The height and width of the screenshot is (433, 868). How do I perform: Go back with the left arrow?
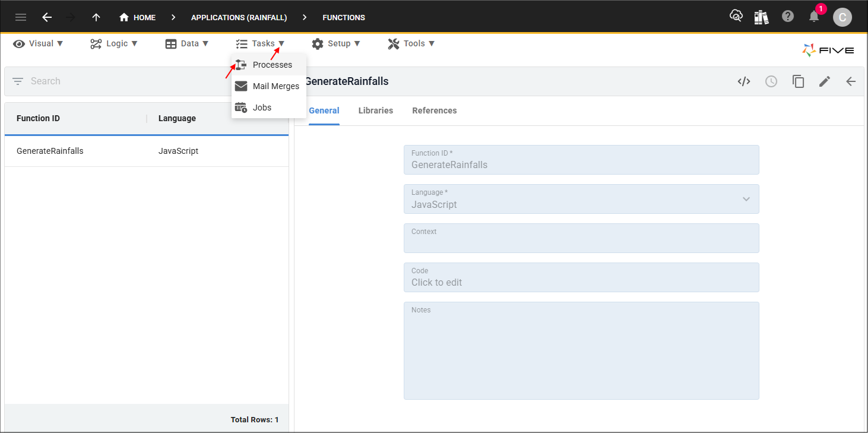[x=47, y=17]
